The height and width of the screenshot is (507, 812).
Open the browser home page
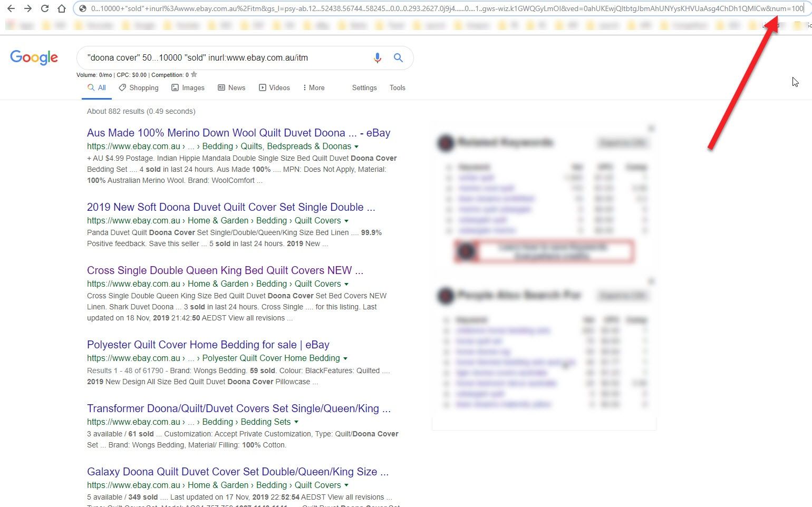62,8
